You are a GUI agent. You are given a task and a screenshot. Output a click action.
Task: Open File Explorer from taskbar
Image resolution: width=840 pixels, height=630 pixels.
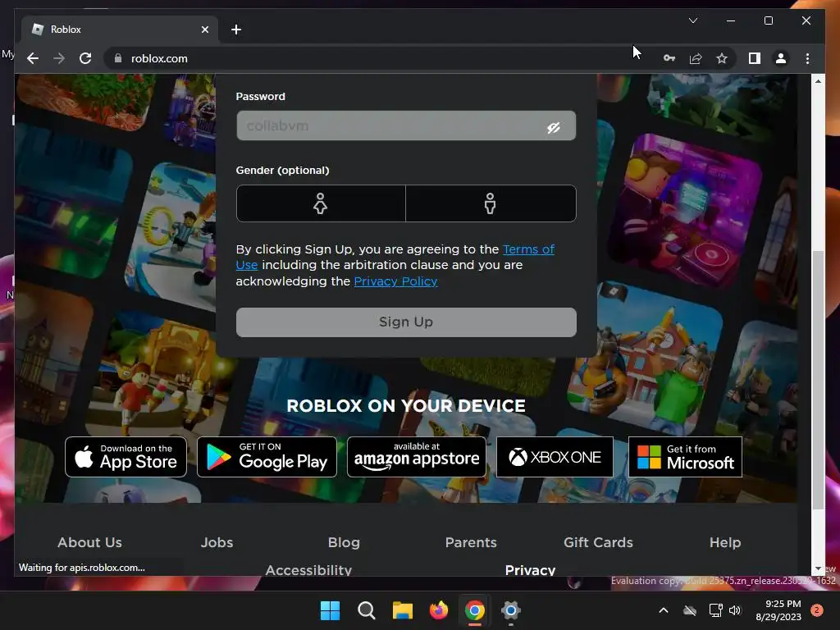[402, 610]
